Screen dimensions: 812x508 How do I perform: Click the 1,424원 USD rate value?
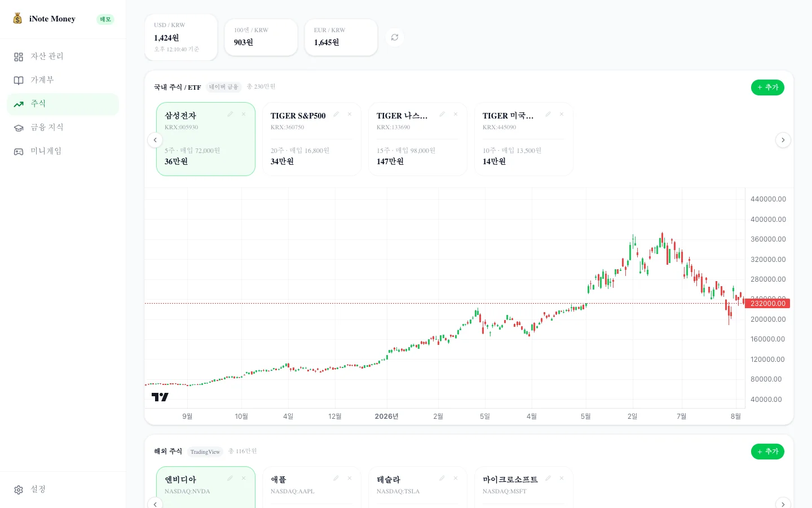[x=166, y=38]
